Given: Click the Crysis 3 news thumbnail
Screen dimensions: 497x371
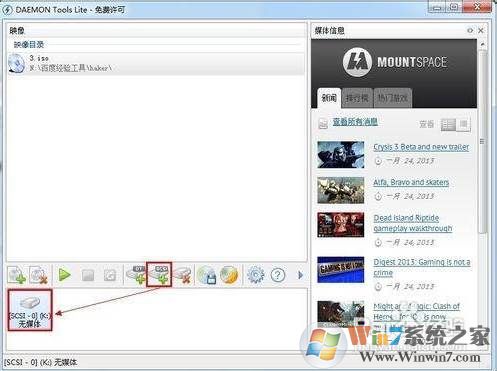Looking at the screenshot, I should [341, 154].
